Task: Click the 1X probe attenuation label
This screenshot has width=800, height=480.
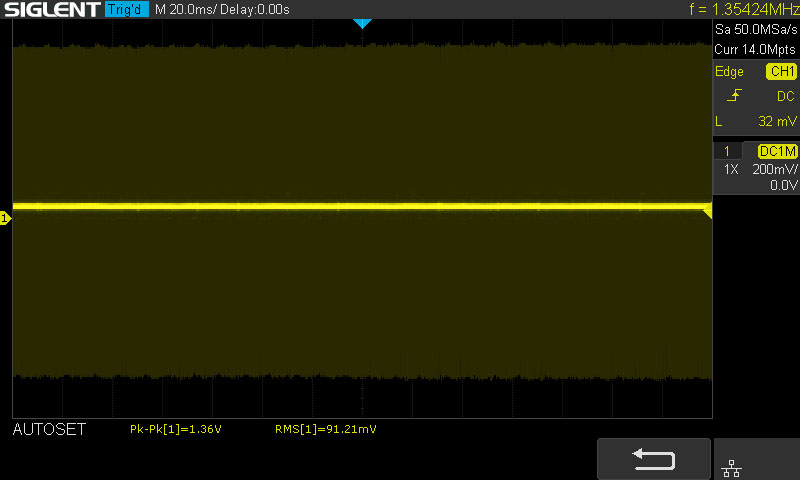Action: click(731, 169)
